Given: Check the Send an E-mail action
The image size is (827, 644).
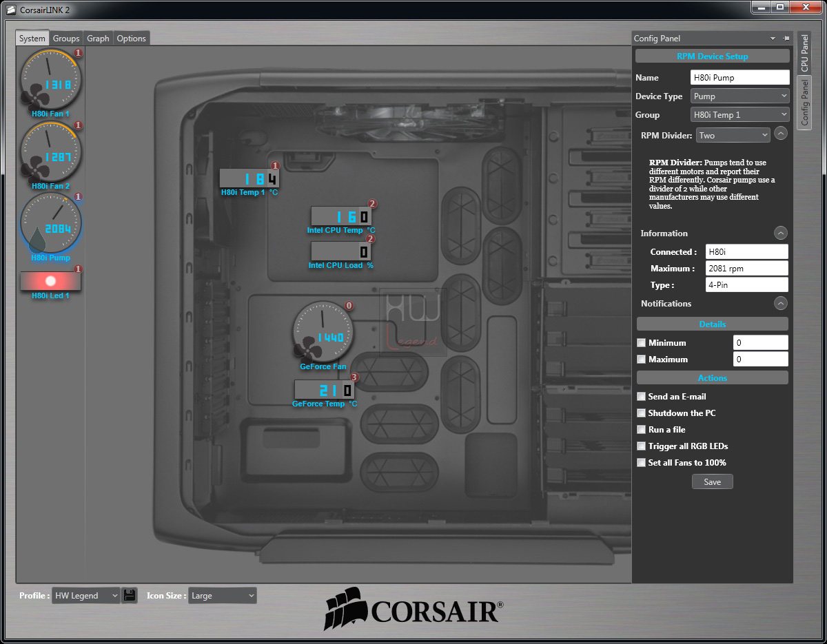Looking at the screenshot, I should click(642, 396).
